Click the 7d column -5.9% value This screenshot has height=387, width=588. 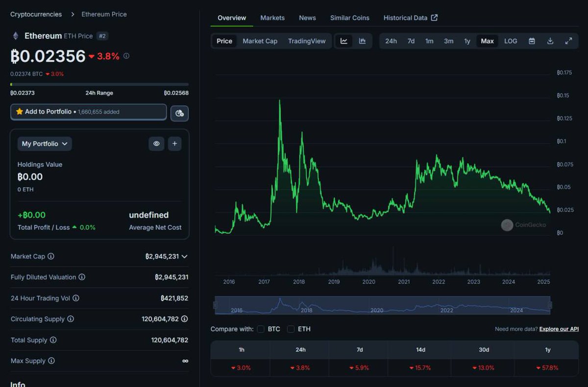359,368
